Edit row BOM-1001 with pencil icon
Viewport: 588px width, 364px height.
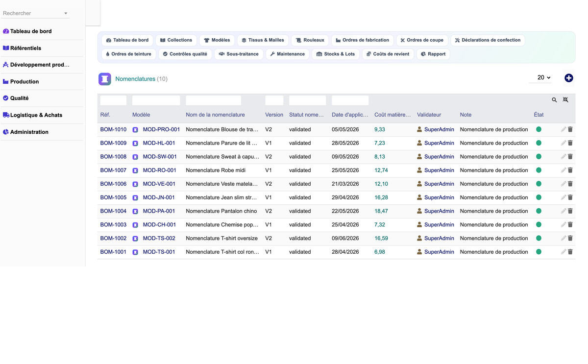pyautogui.click(x=563, y=252)
